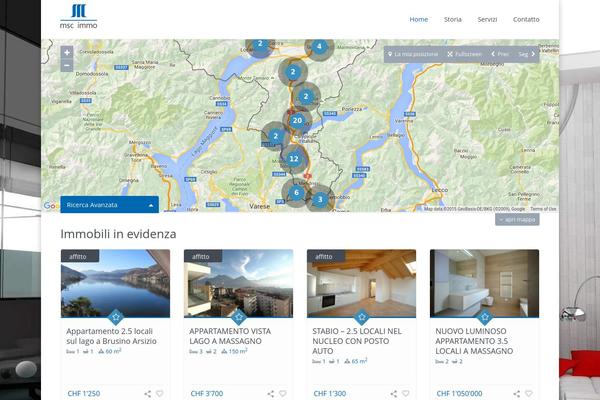Open APPARTAMENTO VISTA LAGO A MASSAGNO title
The width and height of the screenshot is (600, 400).
(230, 336)
